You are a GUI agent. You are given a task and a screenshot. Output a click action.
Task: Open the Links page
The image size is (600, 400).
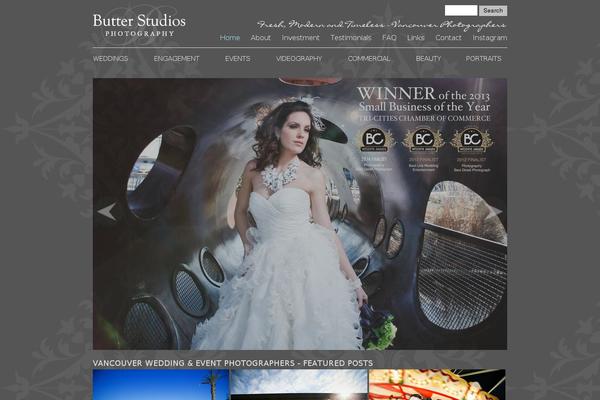(x=416, y=38)
